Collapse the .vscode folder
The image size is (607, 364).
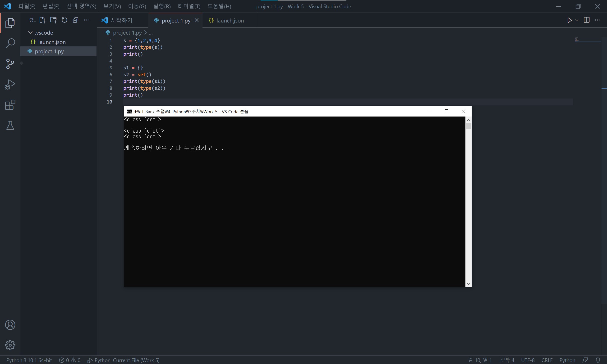(30, 33)
